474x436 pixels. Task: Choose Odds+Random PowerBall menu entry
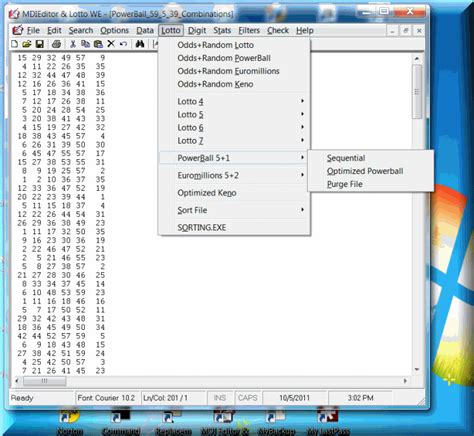[x=224, y=58]
